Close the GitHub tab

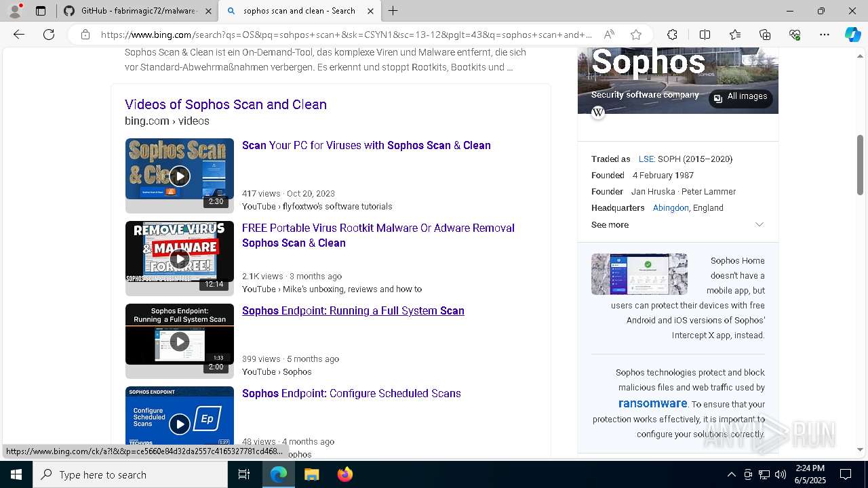[208, 11]
